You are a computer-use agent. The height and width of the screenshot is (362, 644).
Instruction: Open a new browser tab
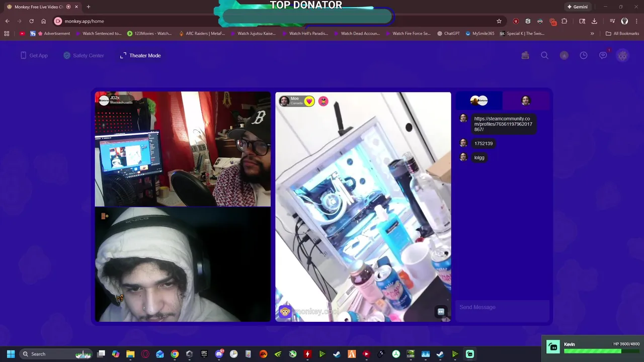[x=88, y=7]
